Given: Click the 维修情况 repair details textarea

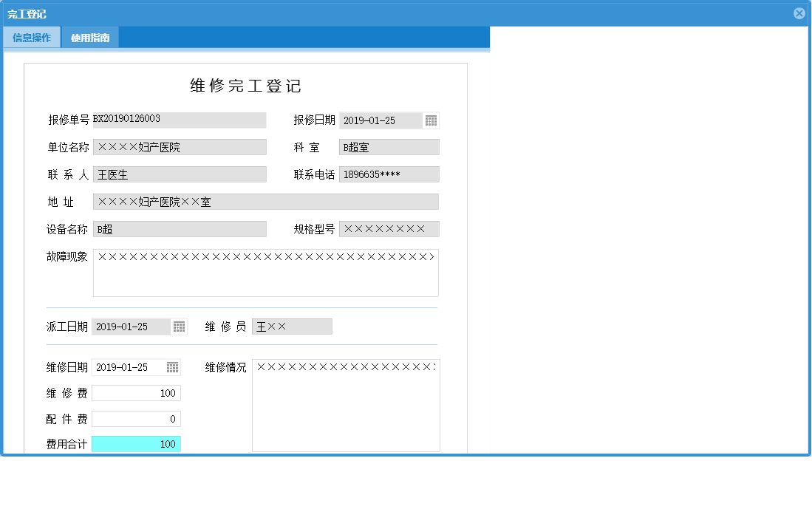Looking at the screenshot, I should (x=346, y=405).
